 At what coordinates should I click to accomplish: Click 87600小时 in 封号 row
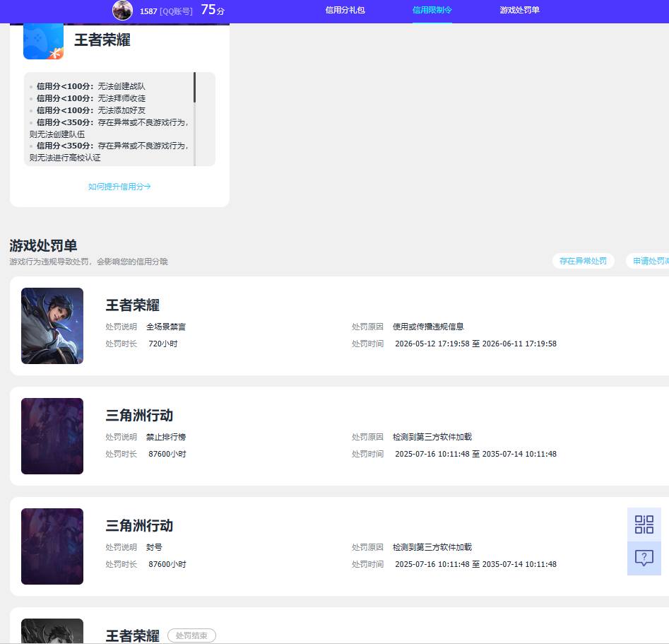click(x=167, y=564)
